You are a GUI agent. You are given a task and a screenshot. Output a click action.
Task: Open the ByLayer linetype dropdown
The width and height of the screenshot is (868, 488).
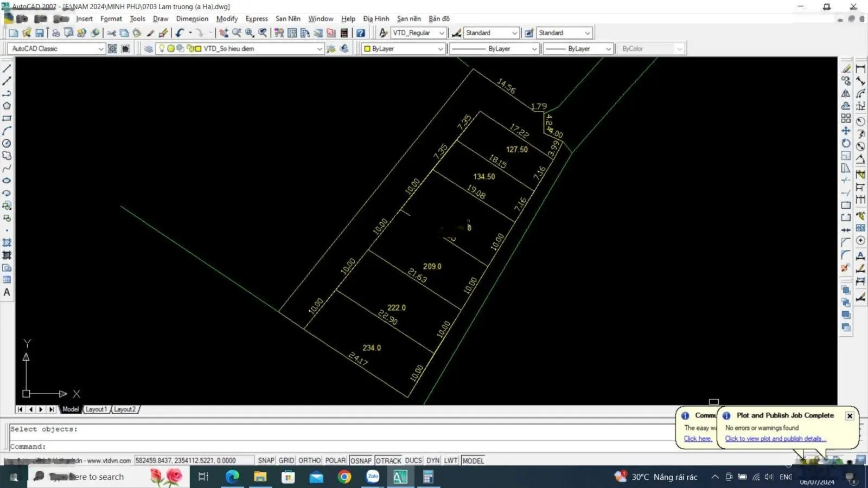click(534, 49)
